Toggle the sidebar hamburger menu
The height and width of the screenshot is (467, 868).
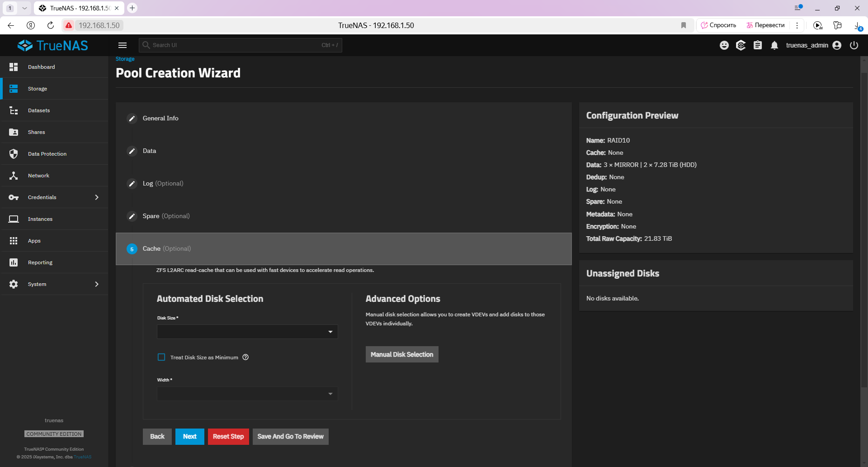pyautogui.click(x=123, y=45)
